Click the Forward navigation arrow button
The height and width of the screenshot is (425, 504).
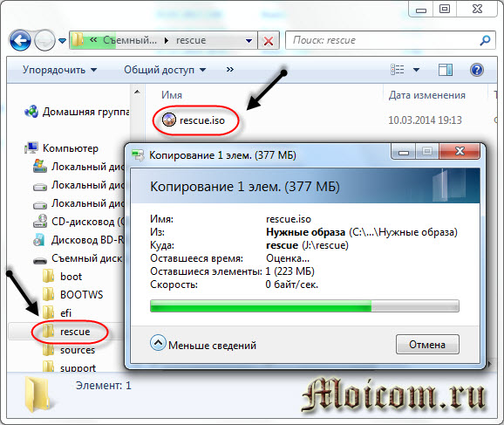point(44,40)
